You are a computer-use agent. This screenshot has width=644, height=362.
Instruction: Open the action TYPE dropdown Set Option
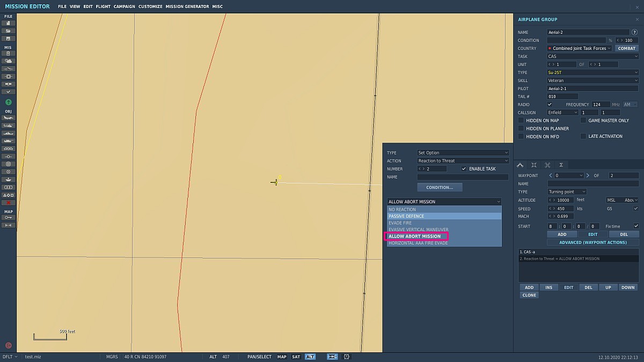463,153
